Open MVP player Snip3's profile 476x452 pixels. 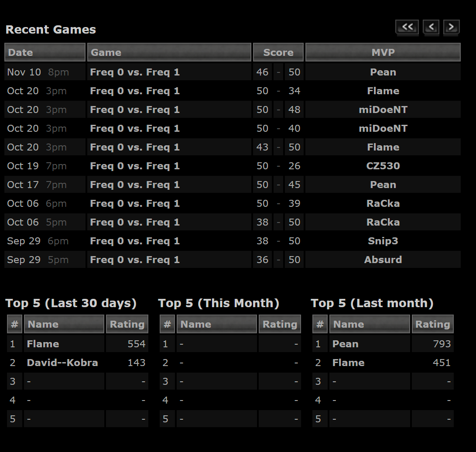(383, 241)
